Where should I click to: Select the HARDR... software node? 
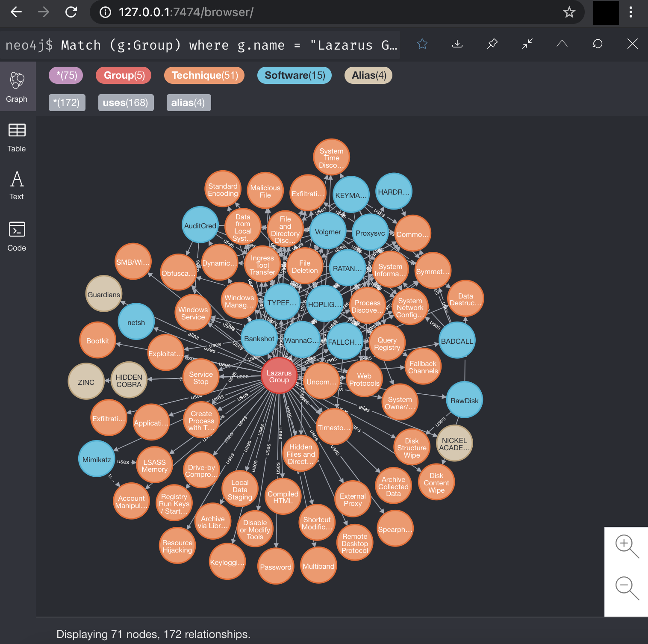[x=394, y=192]
